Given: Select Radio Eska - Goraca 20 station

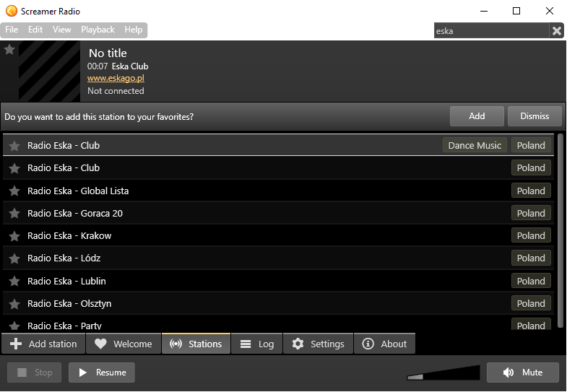Looking at the screenshot, I should (x=278, y=213).
